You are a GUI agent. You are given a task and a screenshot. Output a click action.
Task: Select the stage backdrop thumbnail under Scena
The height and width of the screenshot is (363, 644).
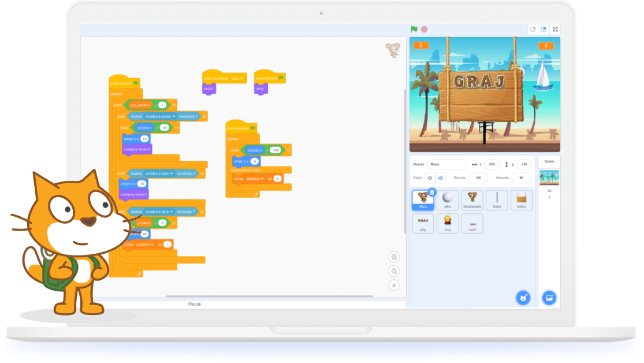(549, 178)
